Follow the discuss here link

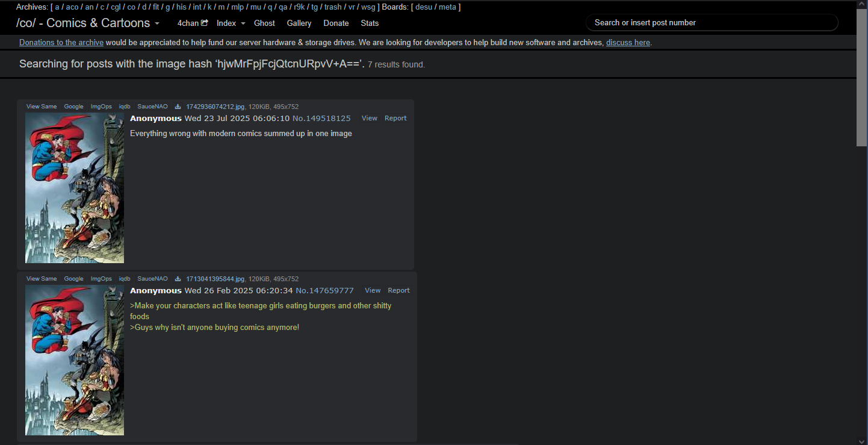click(x=628, y=42)
